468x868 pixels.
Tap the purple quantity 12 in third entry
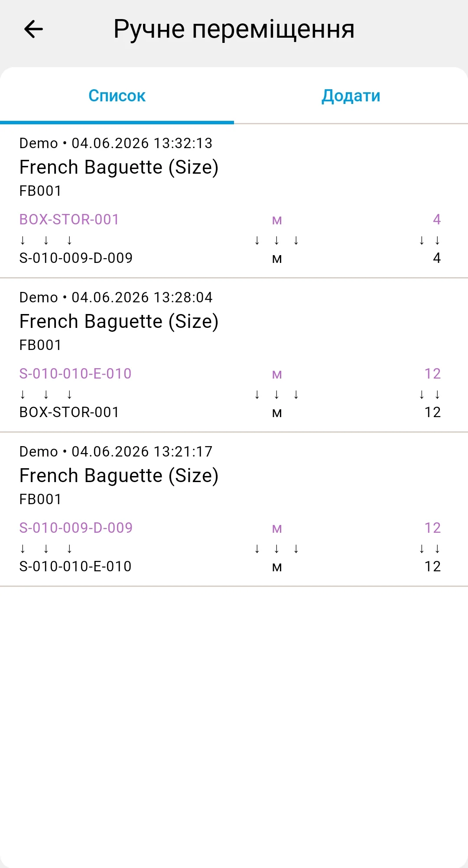(432, 528)
